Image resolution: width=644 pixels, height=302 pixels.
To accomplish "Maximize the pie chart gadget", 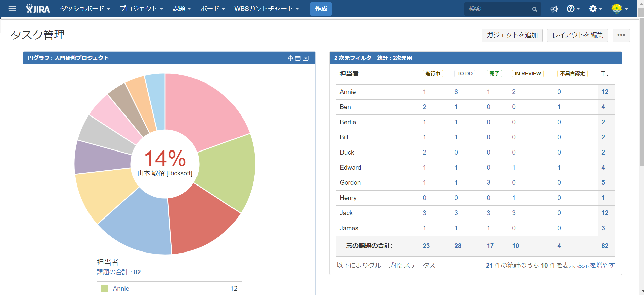I will coord(298,58).
